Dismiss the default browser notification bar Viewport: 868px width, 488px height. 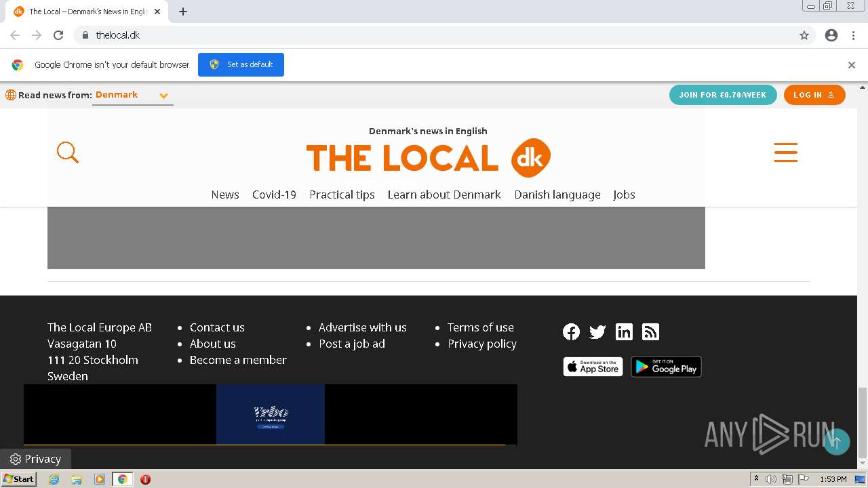click(852, 65)
